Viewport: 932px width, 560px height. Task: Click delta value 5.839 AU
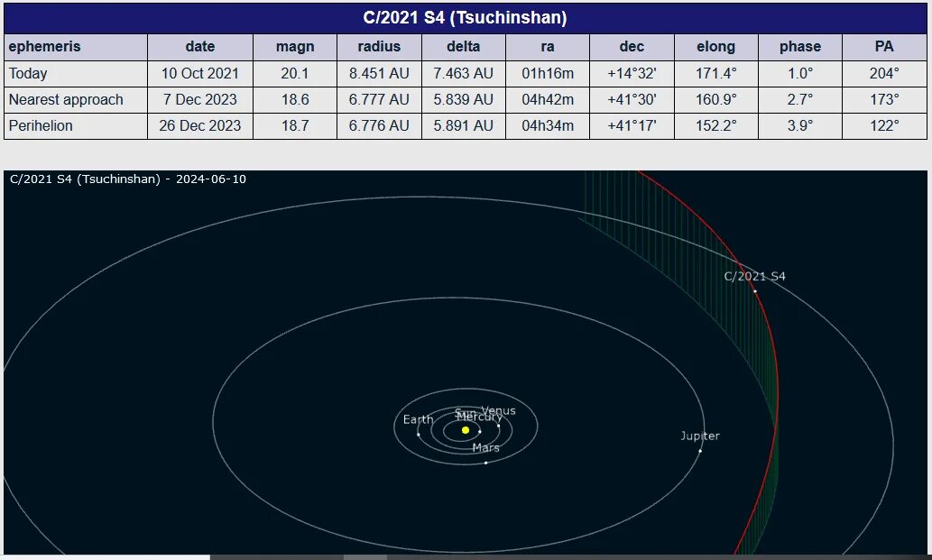point(463,99)
